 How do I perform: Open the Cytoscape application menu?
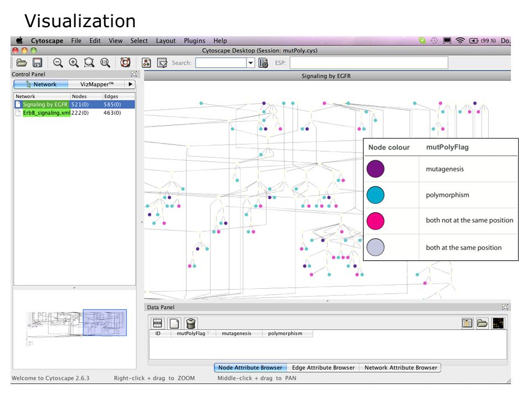click(47, 40)
